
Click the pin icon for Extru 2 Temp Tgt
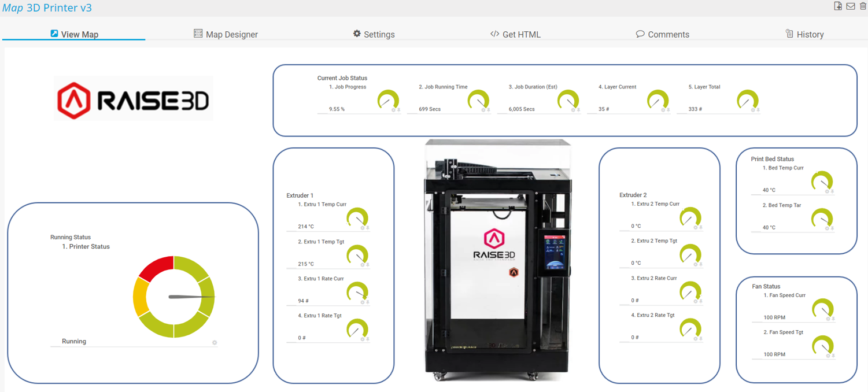701,264
